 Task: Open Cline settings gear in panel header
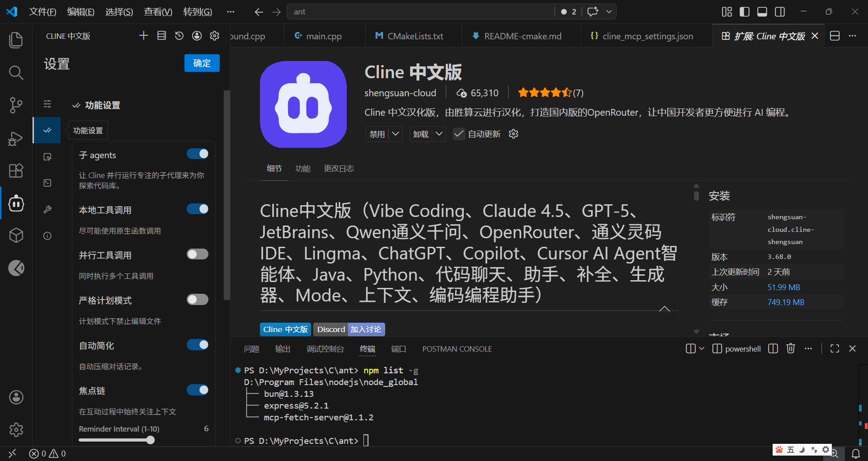pyautogui.click(x=215, y=36)
